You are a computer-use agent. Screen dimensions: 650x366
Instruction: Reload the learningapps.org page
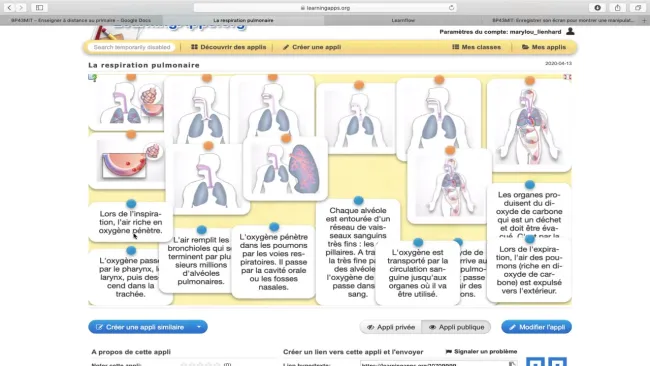pyautogui.click(x=451, y=7)
